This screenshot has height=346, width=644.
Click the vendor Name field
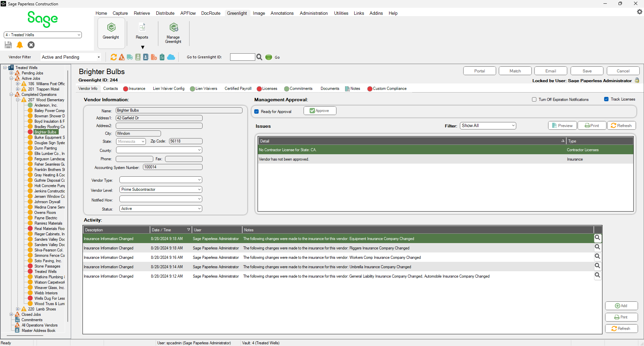(x=179, y=110)
